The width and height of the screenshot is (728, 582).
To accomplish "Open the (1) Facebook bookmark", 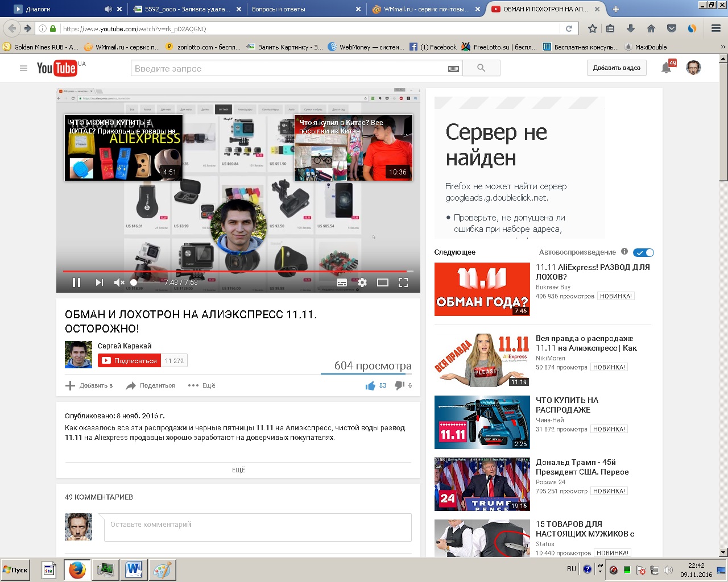I will 433,47.
